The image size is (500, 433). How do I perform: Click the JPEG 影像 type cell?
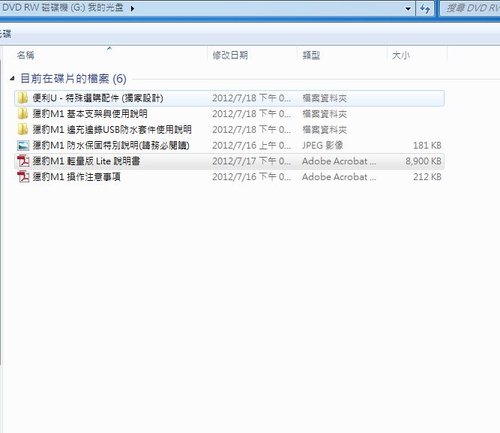(322, 145)
